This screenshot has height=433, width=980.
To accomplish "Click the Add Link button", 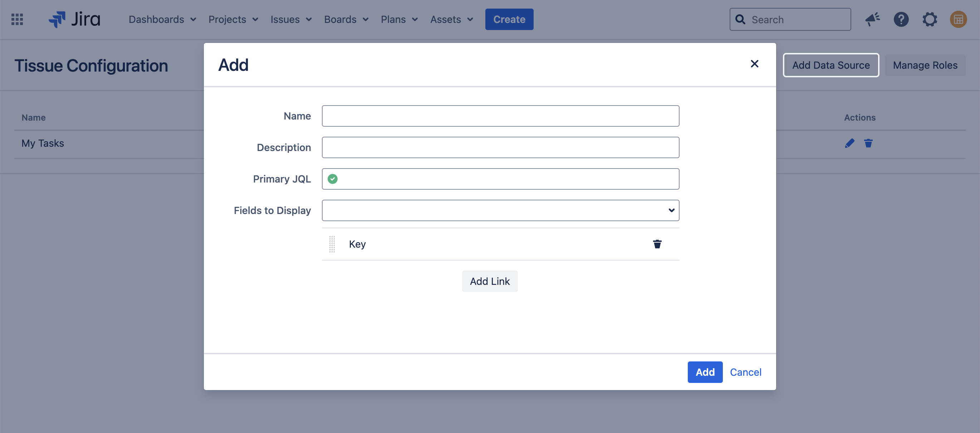I will point(490,281).
